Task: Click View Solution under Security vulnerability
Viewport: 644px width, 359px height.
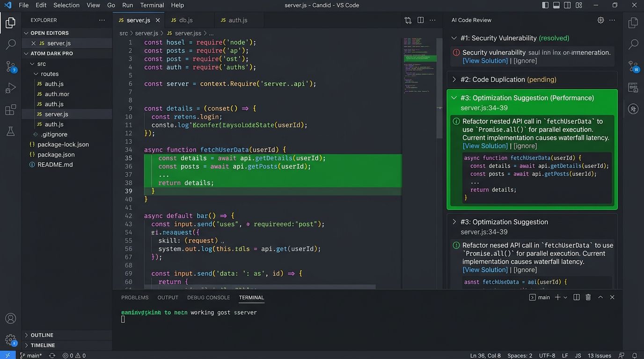Action: tap(485, 61)
